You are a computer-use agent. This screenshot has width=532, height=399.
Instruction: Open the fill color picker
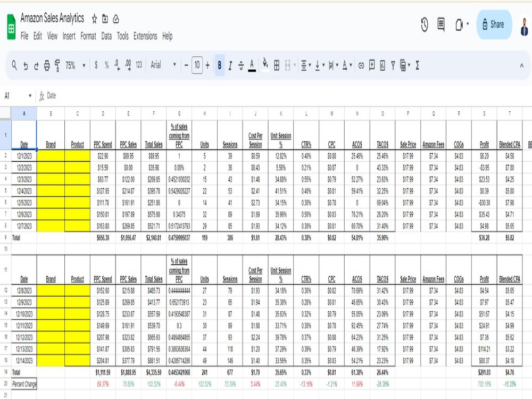coord(265,64)
